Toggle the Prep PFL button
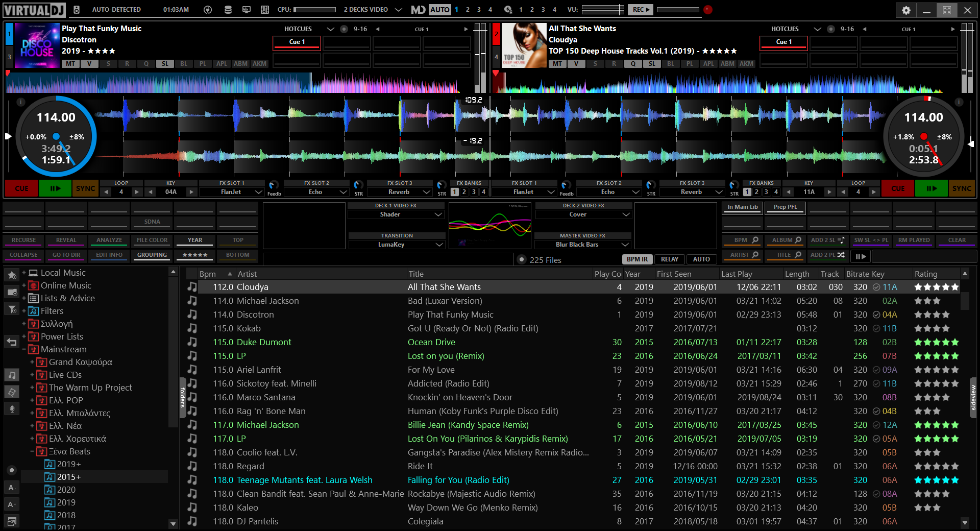Screen dimensions: 980x531 point(785,207)
